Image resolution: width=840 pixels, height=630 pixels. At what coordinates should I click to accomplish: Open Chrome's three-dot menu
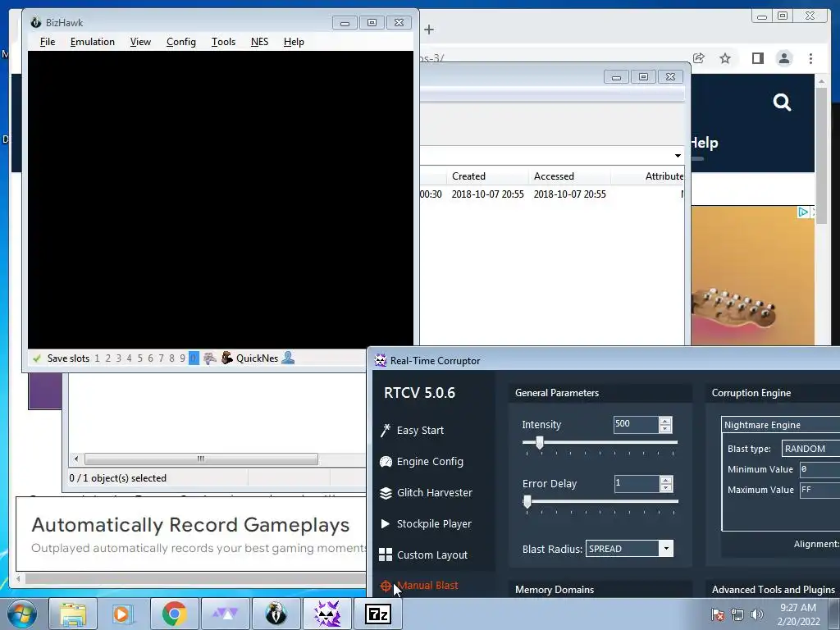click(811, 58)
